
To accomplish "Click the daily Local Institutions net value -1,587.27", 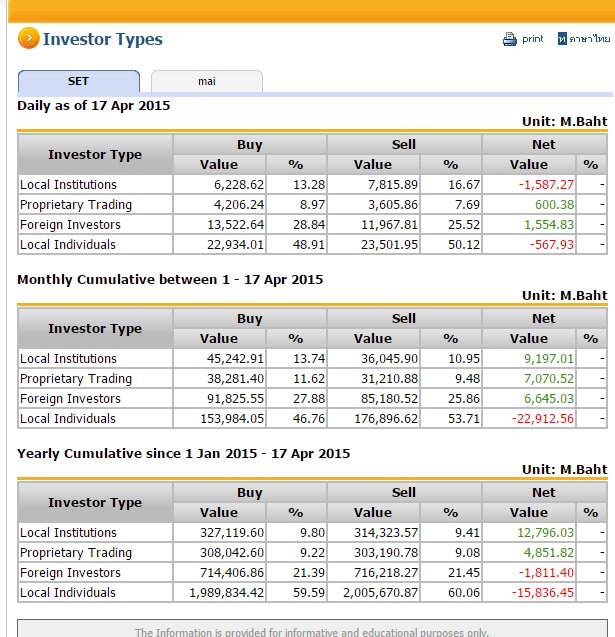I will [x=547, y=185].
